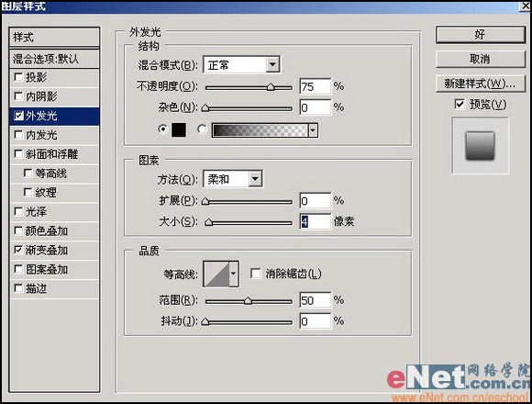Open the 方法 technique dropdown
Screen dimensions: 532x404
click(x=233, y=178)
